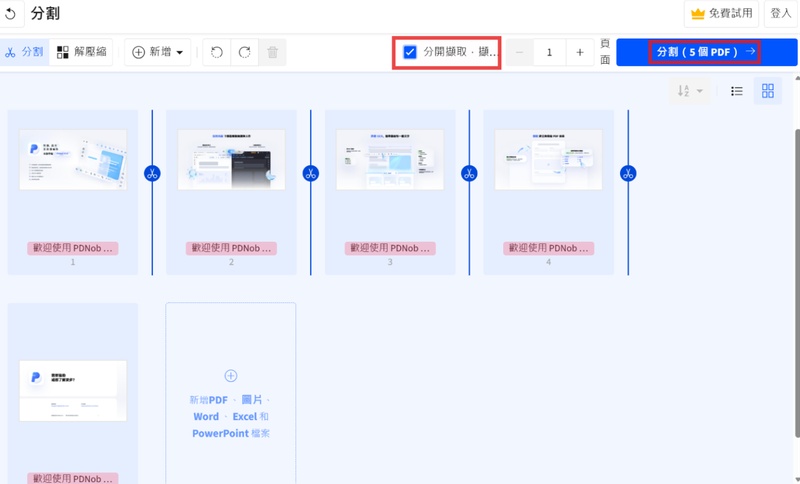The image size is (800, 484).
Task: Toggle scissors split after page 3
Action: coord(469,173)
